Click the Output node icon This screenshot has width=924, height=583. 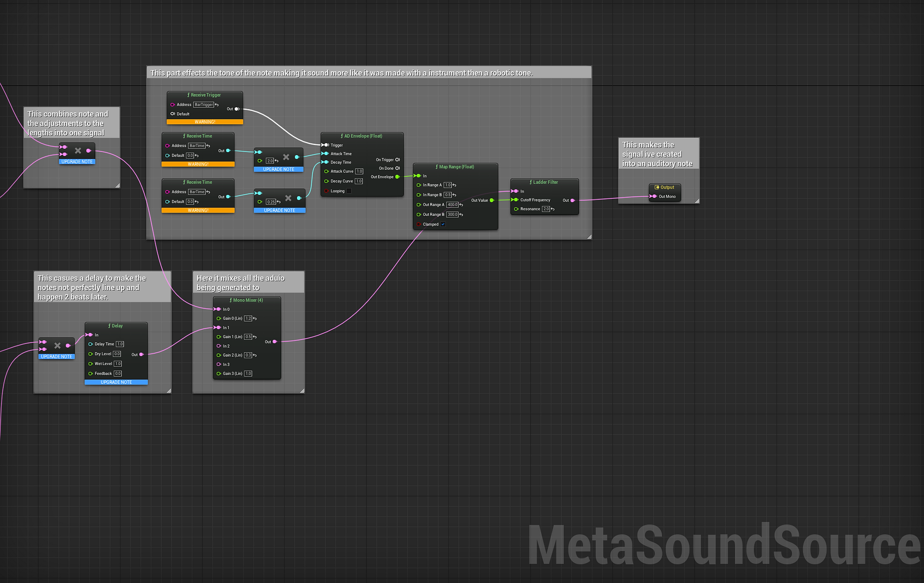(x=657, y=187)
